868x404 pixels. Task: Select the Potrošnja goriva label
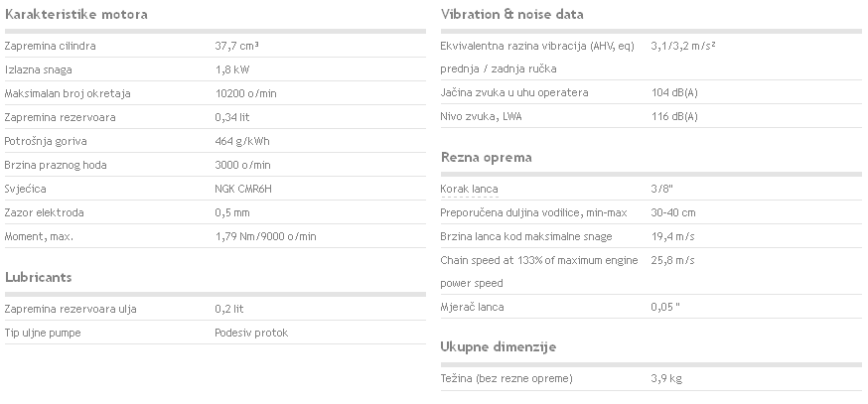[x=46, y=142]
